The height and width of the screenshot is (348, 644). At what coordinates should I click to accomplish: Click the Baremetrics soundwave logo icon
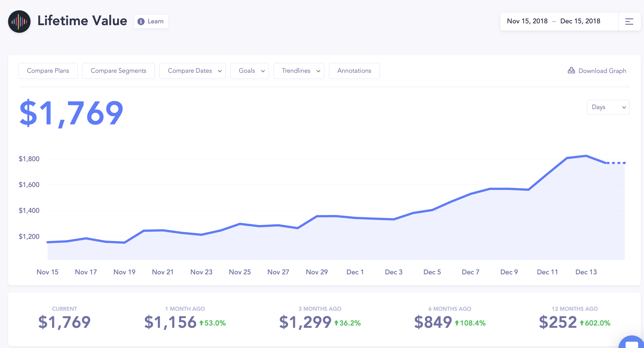pos(19,22)
